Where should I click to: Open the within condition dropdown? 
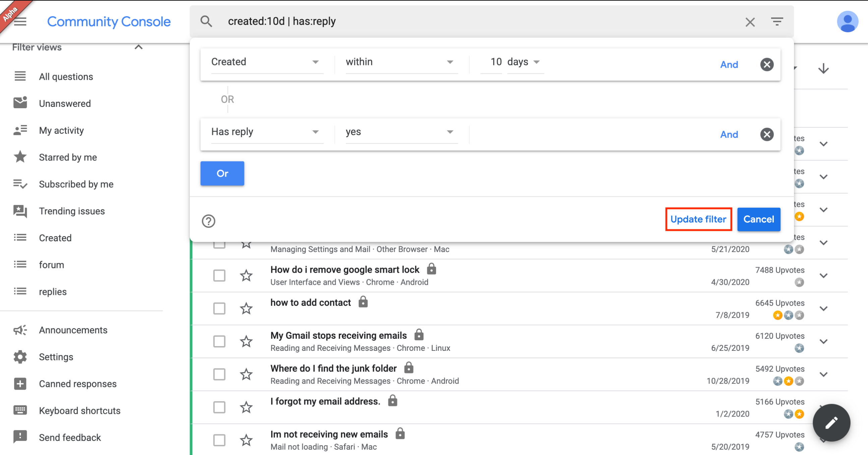(x=400, y=62)
